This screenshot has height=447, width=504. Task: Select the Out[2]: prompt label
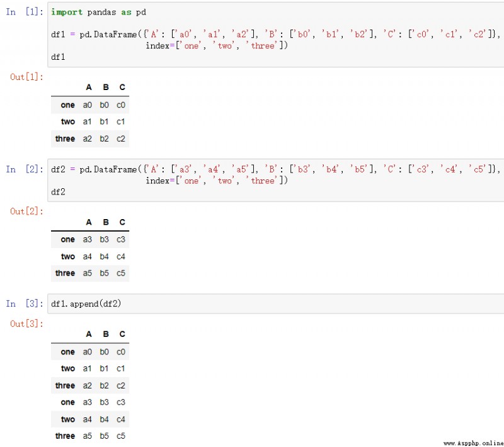(26, 212)
